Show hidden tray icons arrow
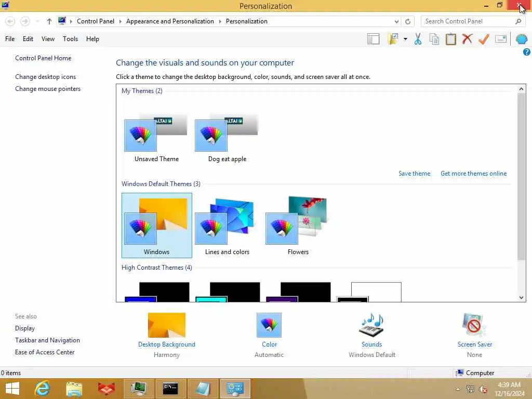Viewport: 532px width, 399px height. click(458, 389)
